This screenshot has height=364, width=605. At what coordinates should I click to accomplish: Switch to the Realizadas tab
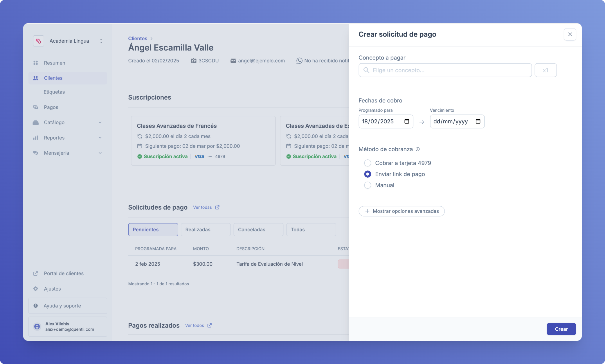206,230
